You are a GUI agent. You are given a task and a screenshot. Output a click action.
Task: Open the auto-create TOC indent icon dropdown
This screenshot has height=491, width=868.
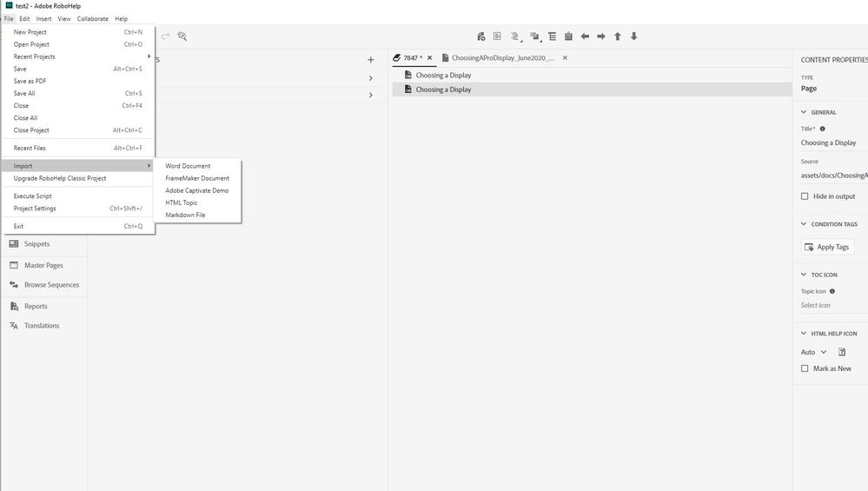click(515, 36)
